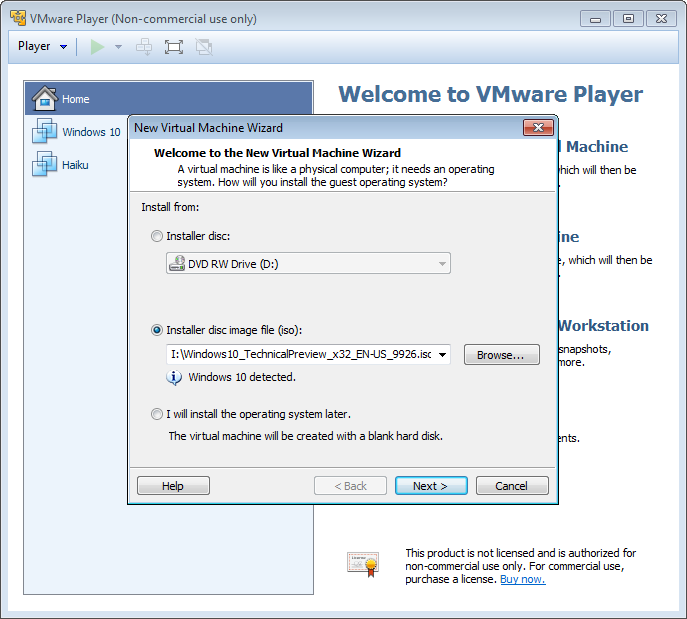Click the Browse... button
The width and height of the screenshot is (687, 619).
pyautogui.click(x=502, y=354)
